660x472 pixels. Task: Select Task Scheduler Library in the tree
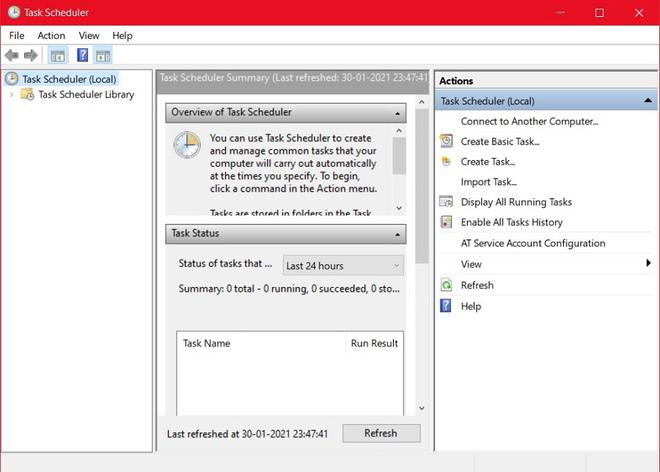pos(86,94)
